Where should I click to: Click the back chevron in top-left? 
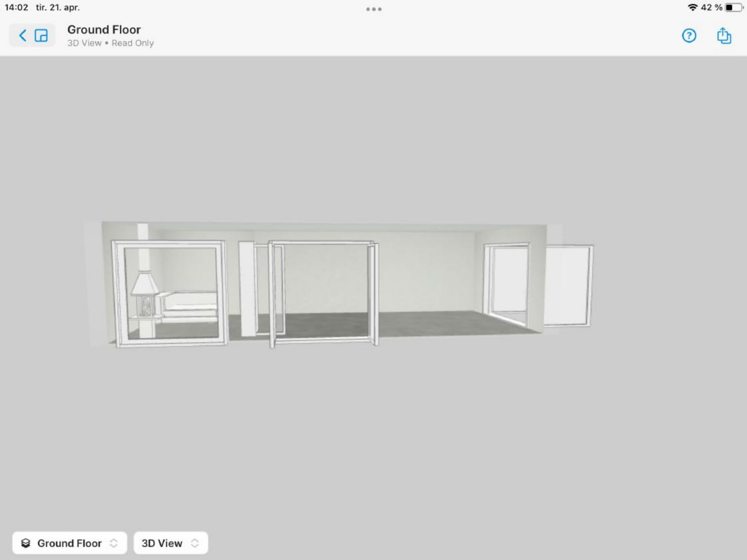point(22,35)
